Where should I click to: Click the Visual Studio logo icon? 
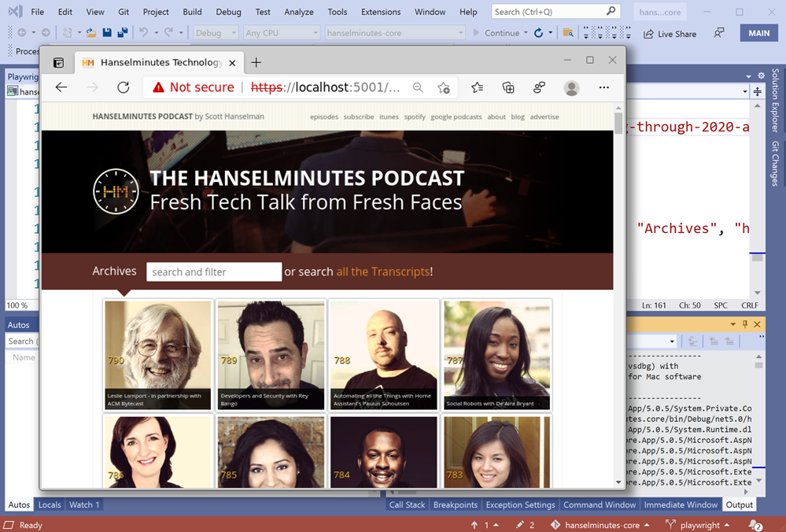15,11
